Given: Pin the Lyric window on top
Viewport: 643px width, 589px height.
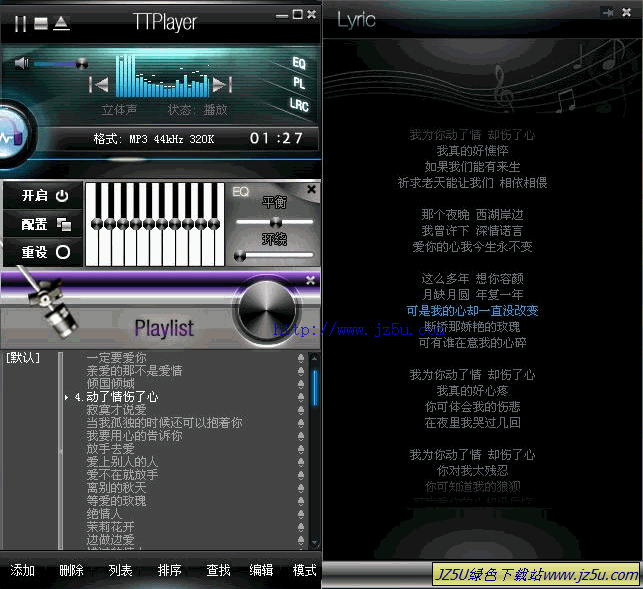Looking at the screenshot, I should pyautogui.click(x=608, y=13).
